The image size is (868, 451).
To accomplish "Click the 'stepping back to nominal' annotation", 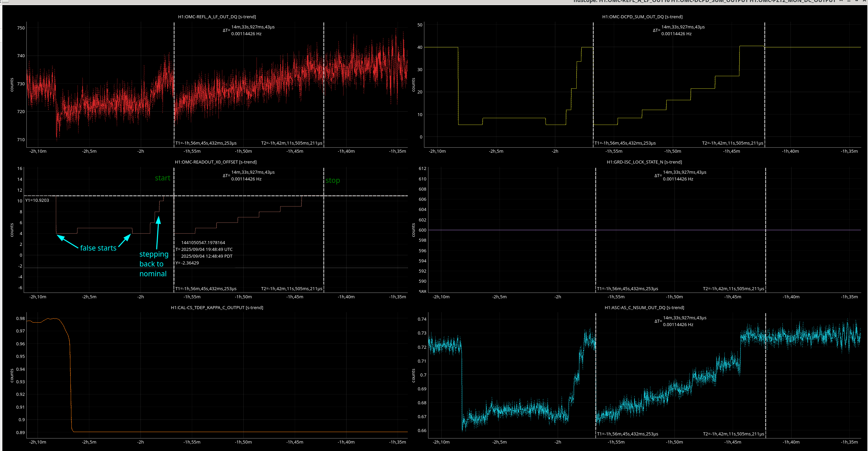I will pos(154,264).
